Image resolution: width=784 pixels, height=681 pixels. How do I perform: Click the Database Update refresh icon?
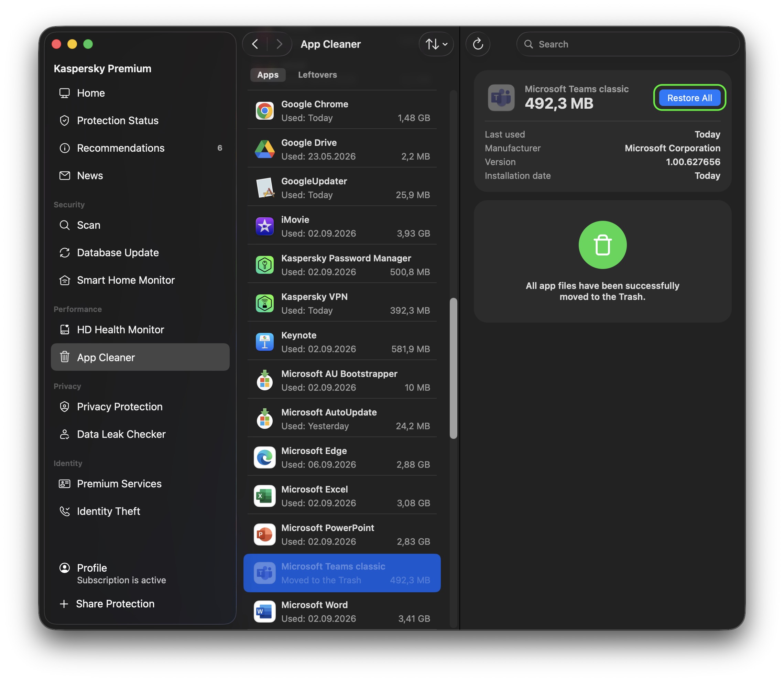[x=65, y=253]
